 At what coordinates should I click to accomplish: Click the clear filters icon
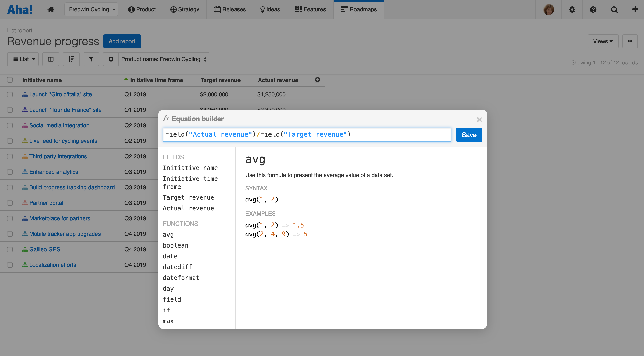111,59
